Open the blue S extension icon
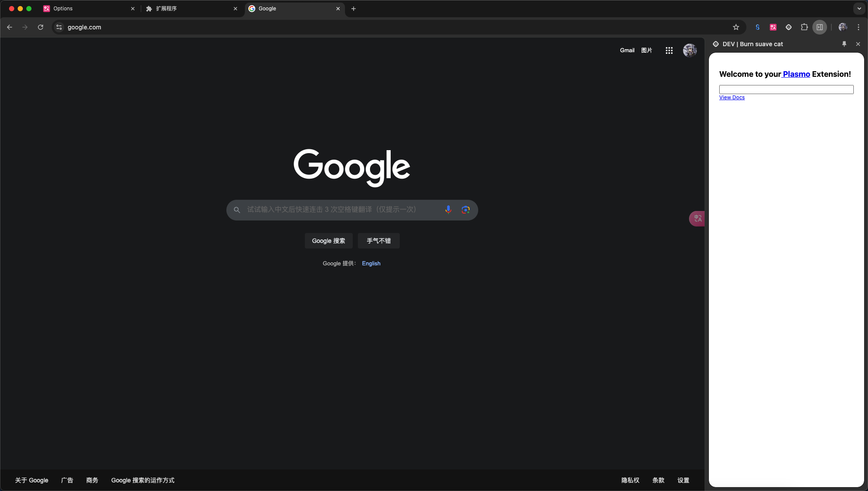868x491 pixels. click(758, 27)
